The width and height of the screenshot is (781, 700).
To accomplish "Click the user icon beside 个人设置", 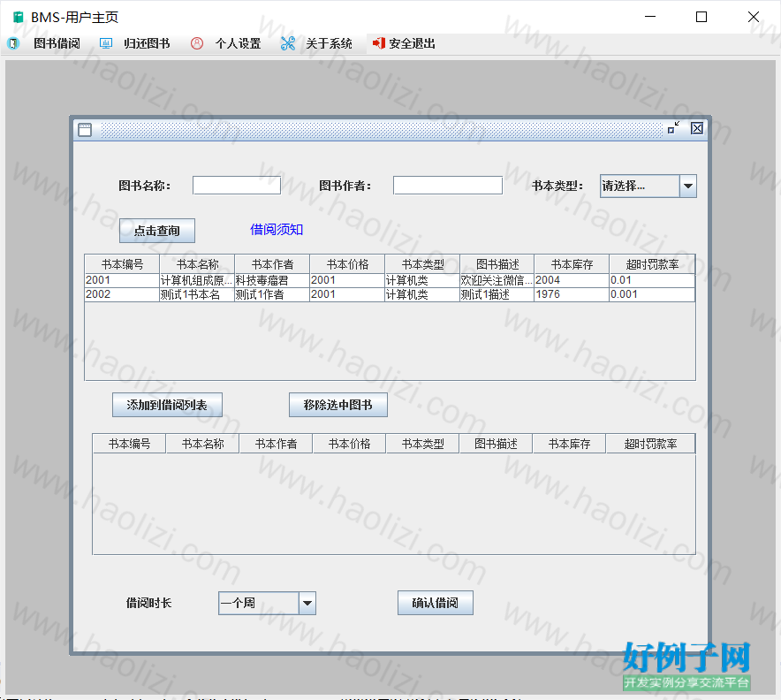I will (197, 43).
